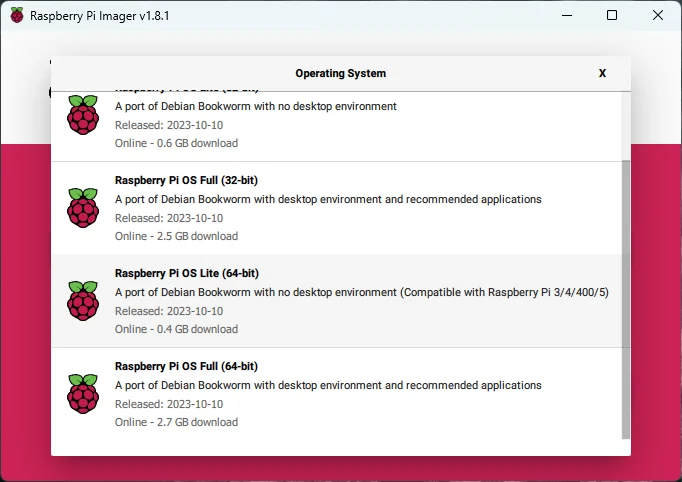Click the 'Online - 2.5 GB download' text
Image resolution: width=682 pixels, height=482 pixels.
click(176, 236)
